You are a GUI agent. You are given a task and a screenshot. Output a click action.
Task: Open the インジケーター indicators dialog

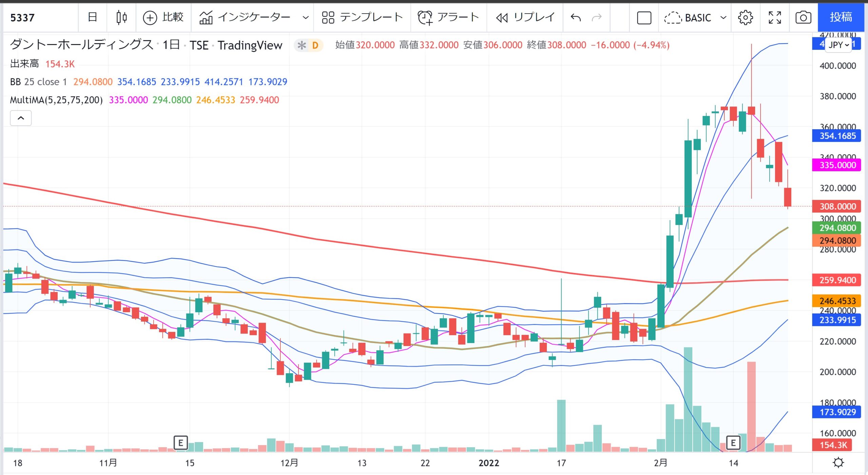pos(245,18)
